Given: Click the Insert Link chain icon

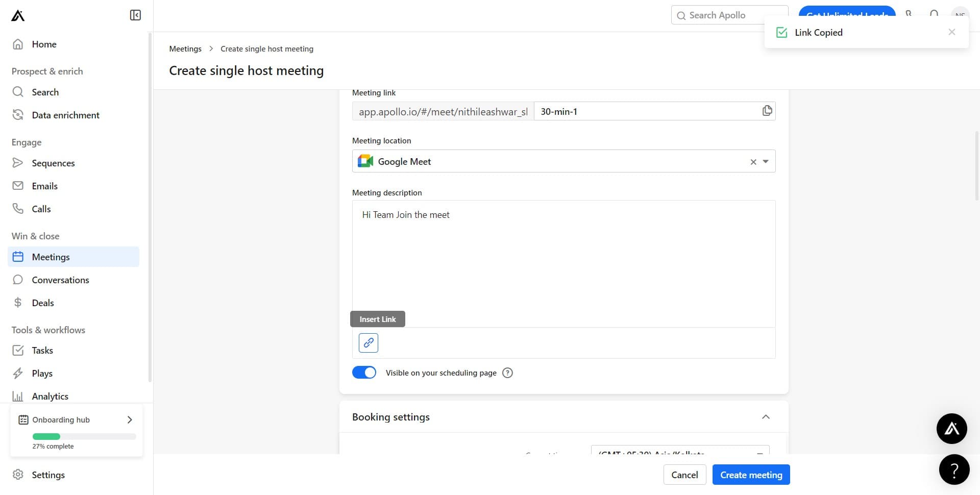Looking at the screenshot, I should click(x=368, y=343).
